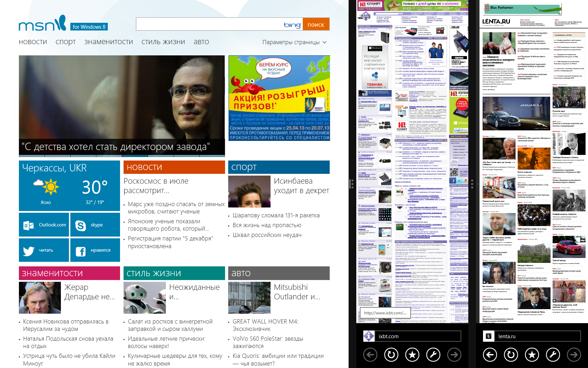Open the 'знаменитости' navigation menu item

108,42
